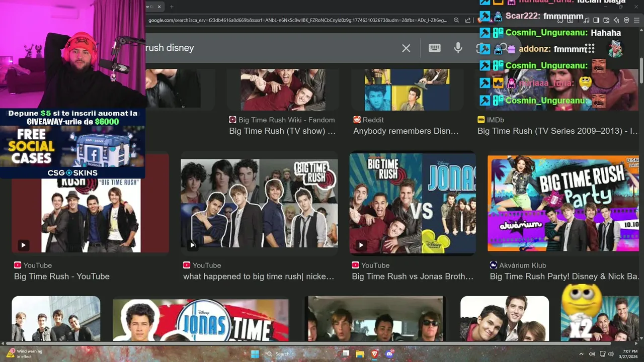This screenshot has width=644, height=362.
Task: Open the Jonas Time Disney logo thumbnail
Action: pos(201,320)
